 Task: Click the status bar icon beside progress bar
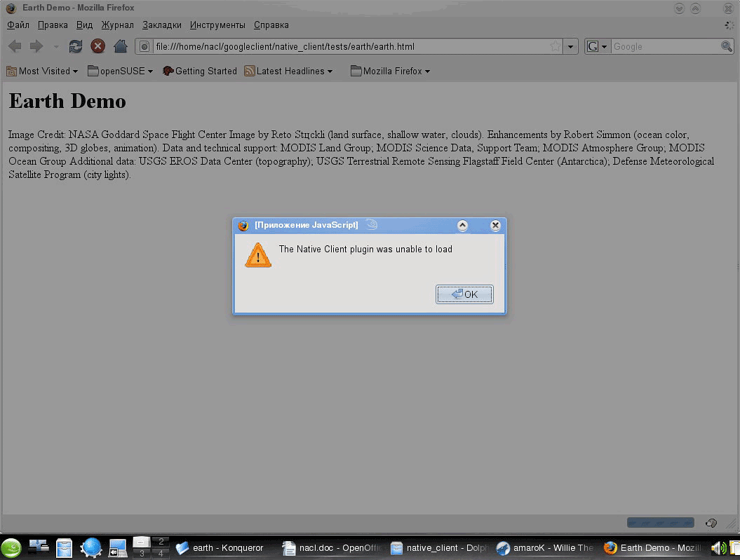click(711, 523)
